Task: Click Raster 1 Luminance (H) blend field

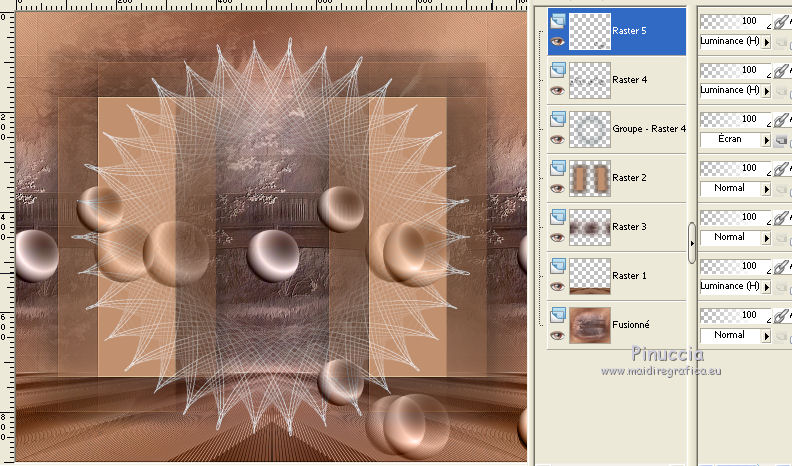Action: tap(731, 286)
